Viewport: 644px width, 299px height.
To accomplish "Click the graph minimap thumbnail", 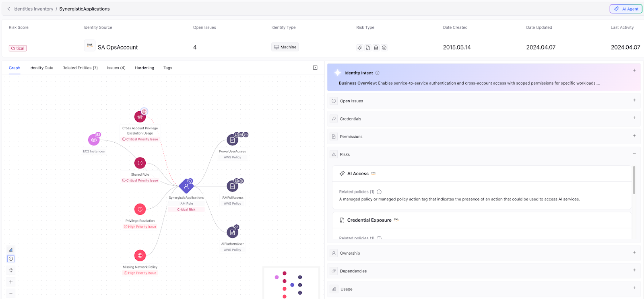I will [291, 283].
